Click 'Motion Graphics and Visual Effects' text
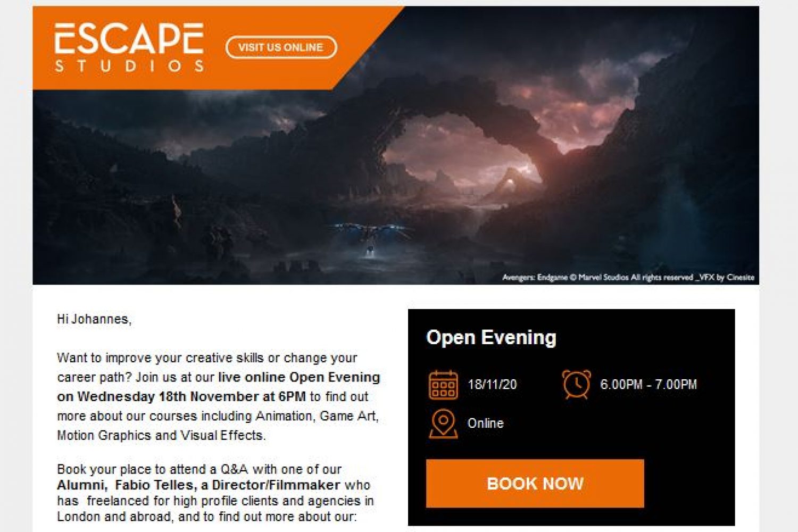Screen dimensions: 798x532 coord(161,436)
